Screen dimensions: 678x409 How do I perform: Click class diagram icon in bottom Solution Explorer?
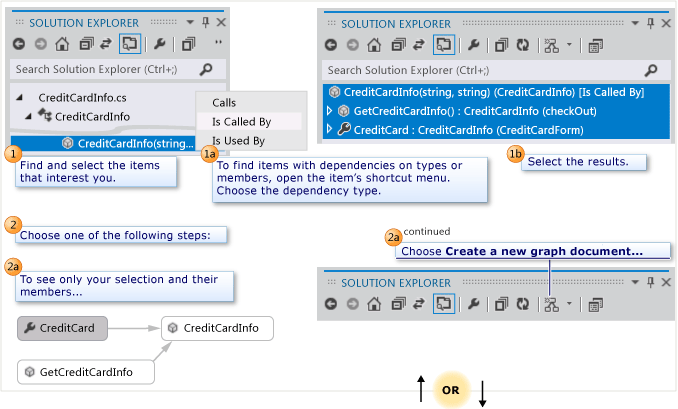click(x=595, y=305)
